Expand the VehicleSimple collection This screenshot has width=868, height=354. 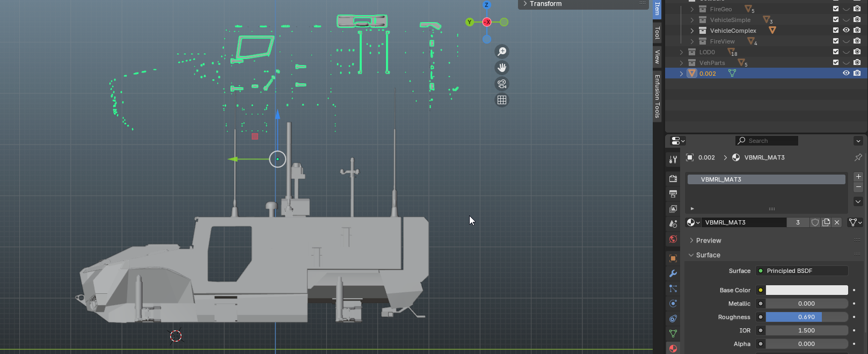coord(692,20)
